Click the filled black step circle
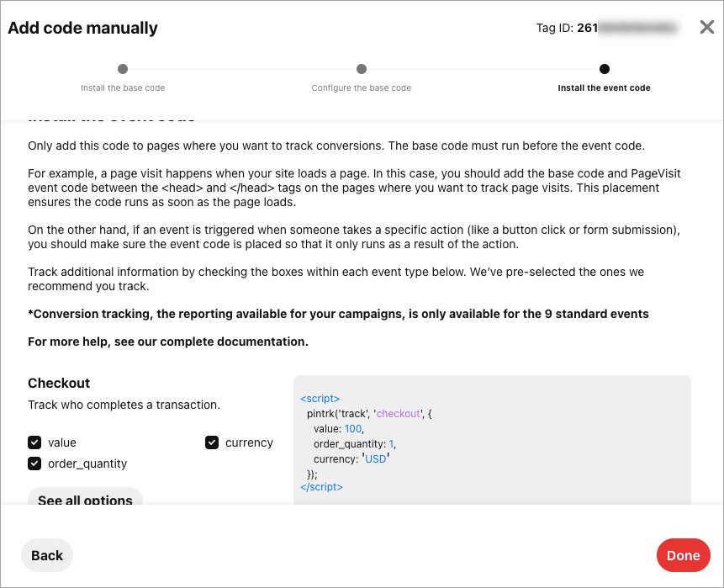724x588 pixels. pos(605,69)
